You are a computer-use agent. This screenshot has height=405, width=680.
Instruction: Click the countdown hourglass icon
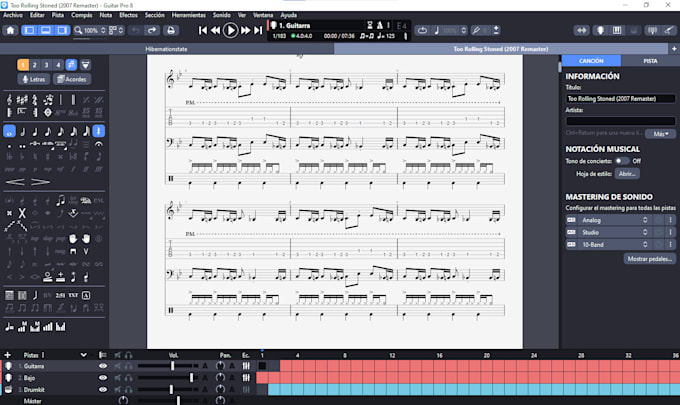(x=370, y=26)
